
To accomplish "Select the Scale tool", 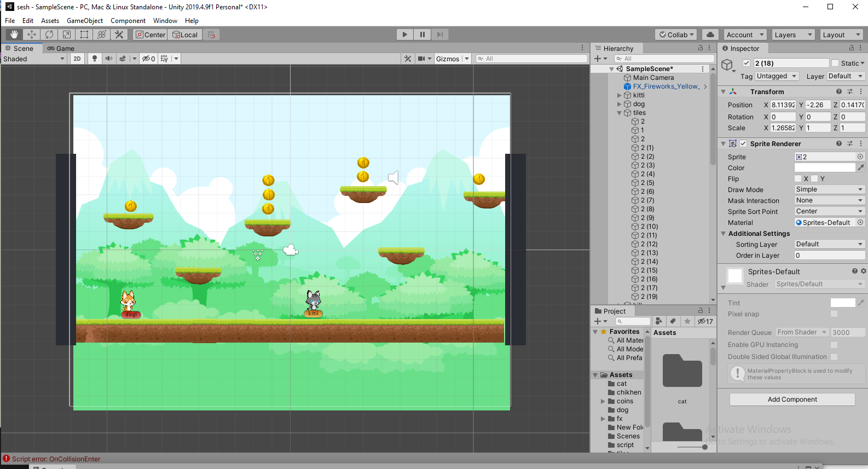I will click(67, 34).
